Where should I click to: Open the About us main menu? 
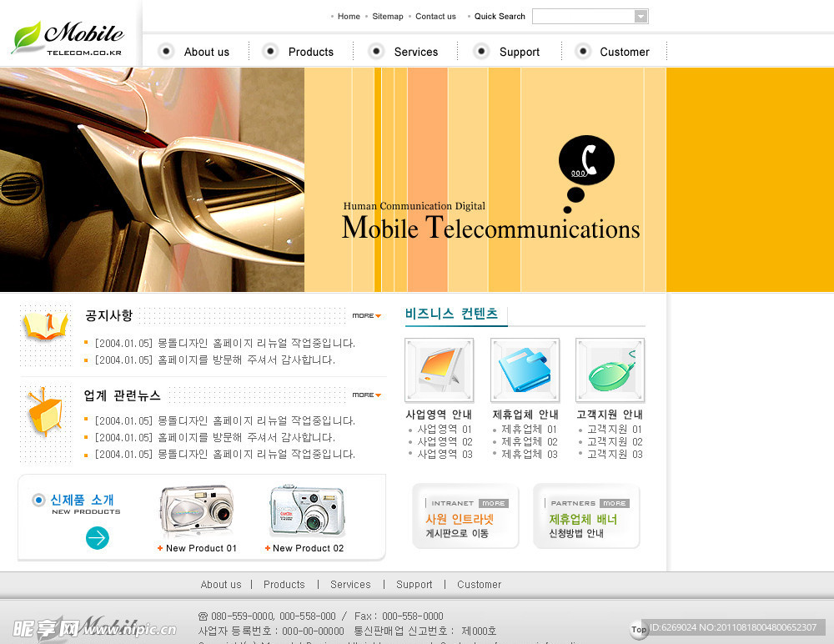pos(206,52)
